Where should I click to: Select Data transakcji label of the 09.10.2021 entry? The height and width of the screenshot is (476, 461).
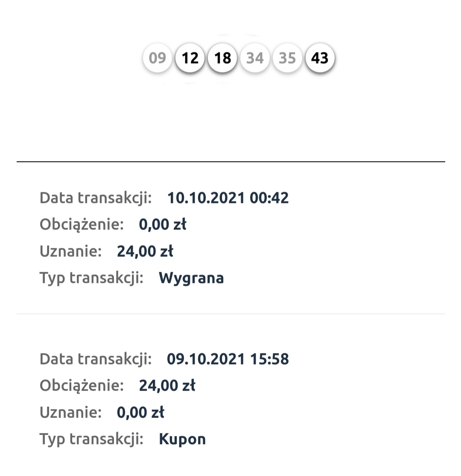[96, 359]
